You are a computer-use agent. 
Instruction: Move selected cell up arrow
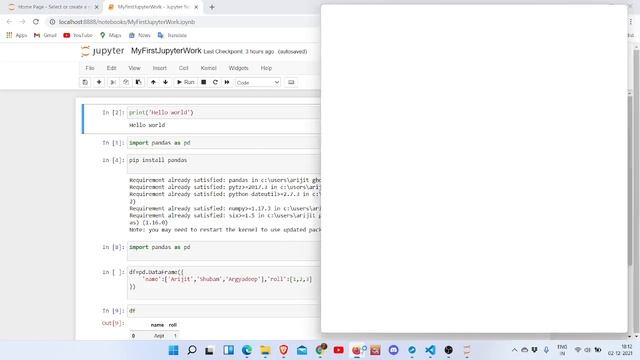pyautogui.click(x=153, y=82)
